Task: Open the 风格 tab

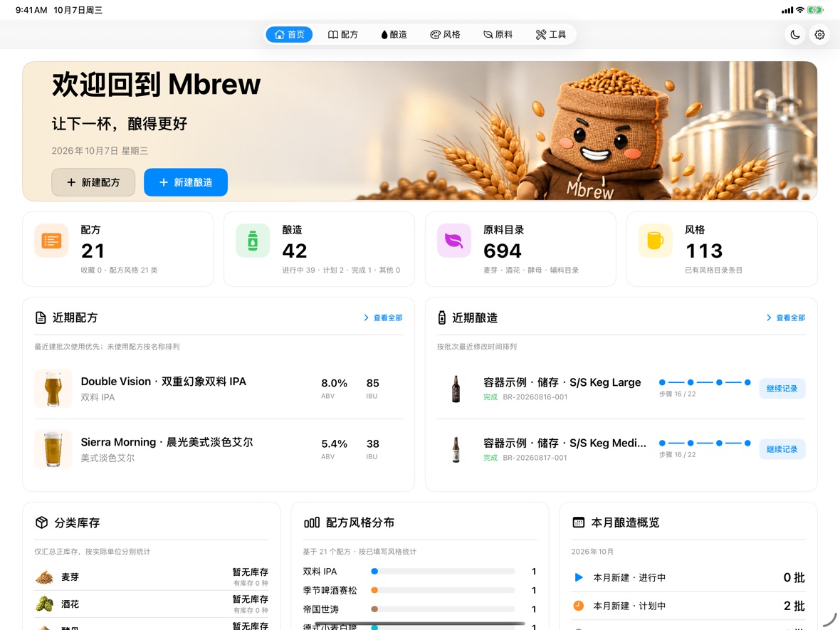Action: [x=445, y=34]
